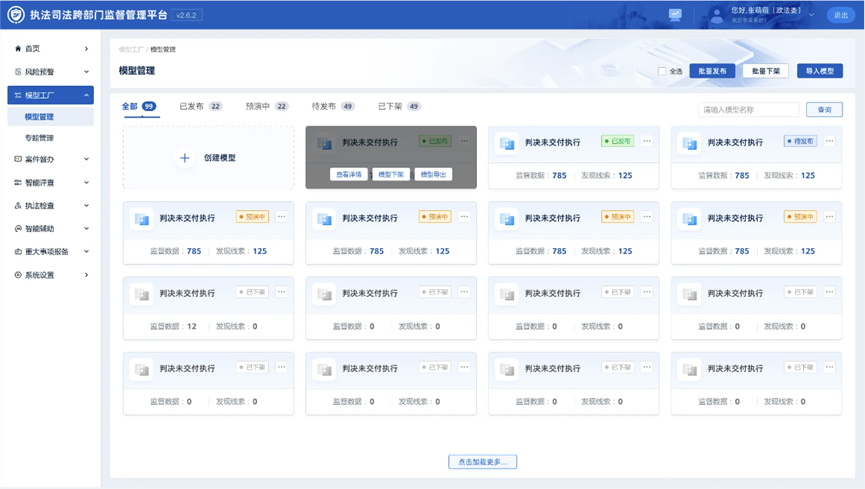Click the 案件督办 sidebar icon

coord(17,159)
